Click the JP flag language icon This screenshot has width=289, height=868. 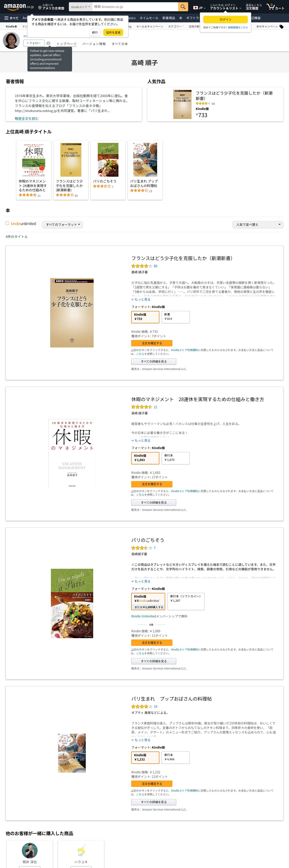click(x=195, y=7)
